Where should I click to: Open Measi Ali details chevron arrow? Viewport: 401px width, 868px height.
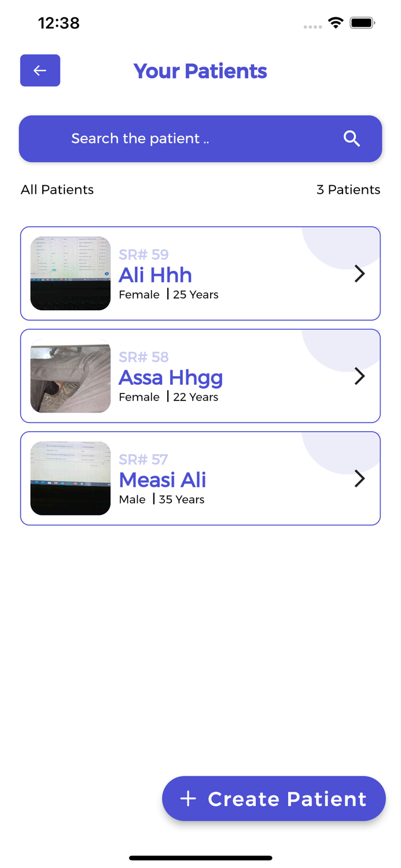pyautogui.click(x=360, y=479)
